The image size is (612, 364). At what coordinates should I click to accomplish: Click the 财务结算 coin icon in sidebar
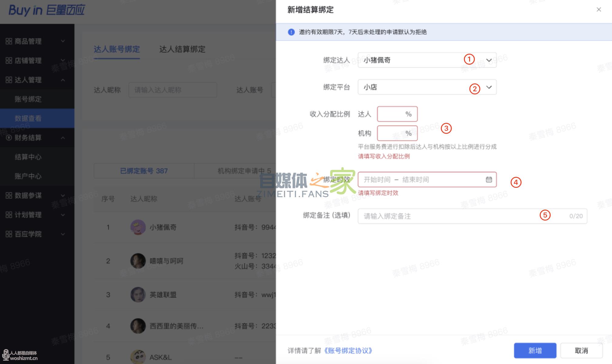pos(9,138)
